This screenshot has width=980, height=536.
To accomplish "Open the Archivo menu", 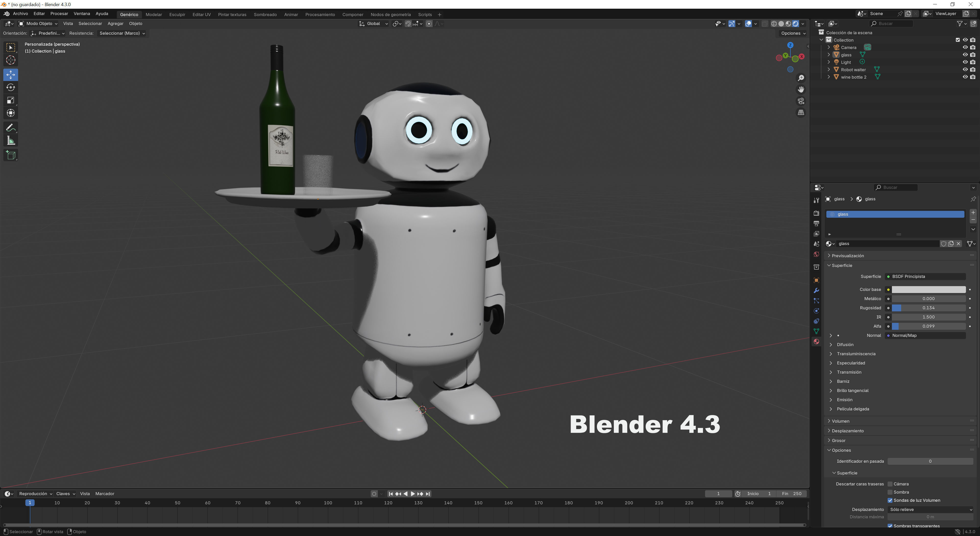I will 20,14.
